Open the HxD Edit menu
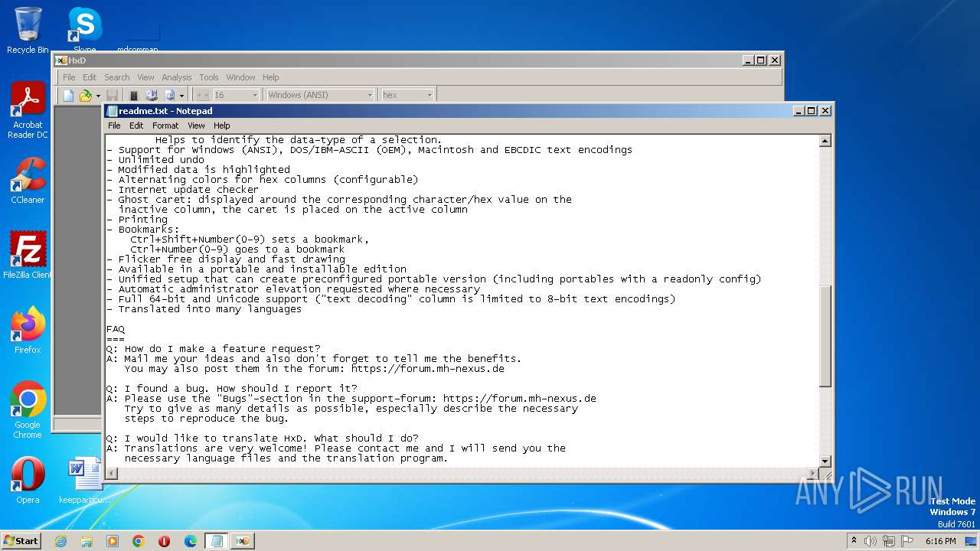This screenshot has height=551, width=980. pos(90,77)
